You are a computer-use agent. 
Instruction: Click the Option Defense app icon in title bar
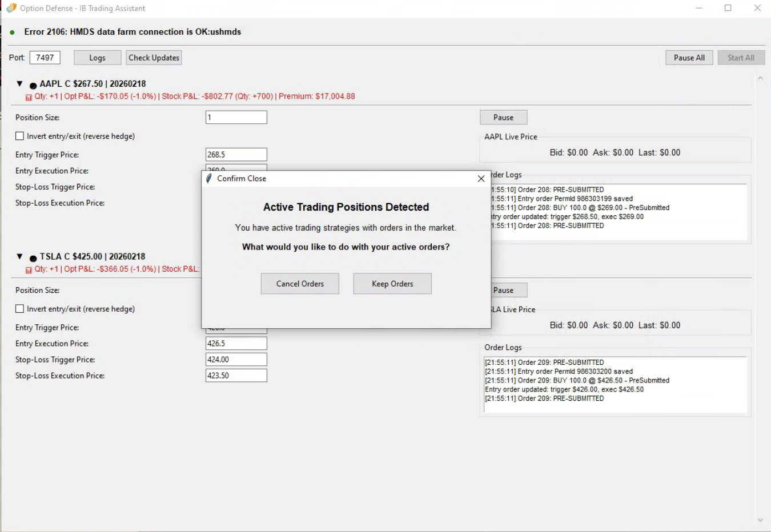[x=11, y=8]
